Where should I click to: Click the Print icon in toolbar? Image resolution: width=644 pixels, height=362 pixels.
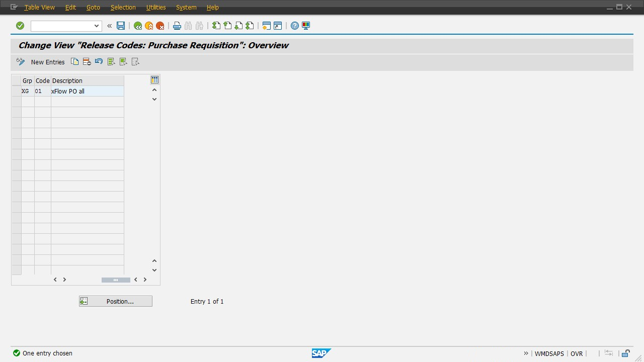click(177, 26)
